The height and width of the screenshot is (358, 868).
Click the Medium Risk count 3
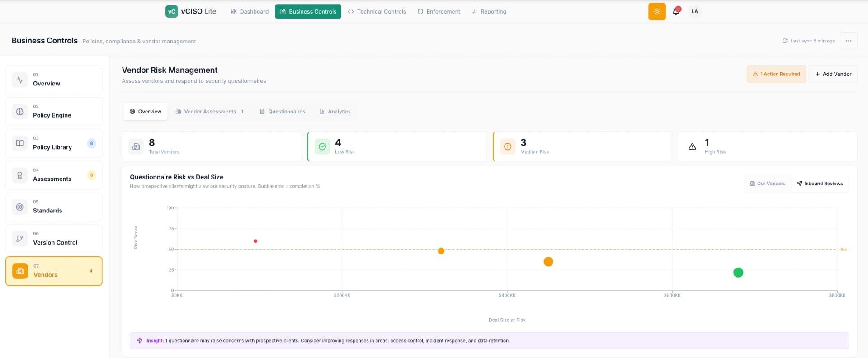524,142
